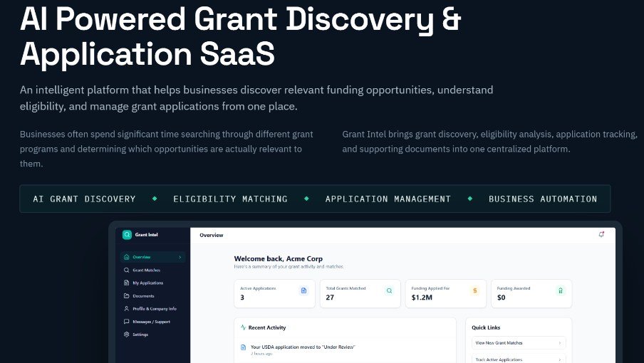Click the "$1.2M" funding value
Image resolution: width=644 pixels, height=363 pixels.
(422, 298)
